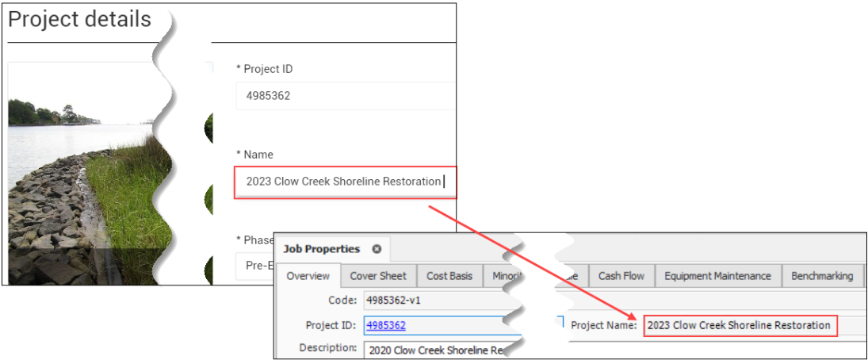Open the Cover Sheet tab
Screen dimensions: 868x360
click(x=378, y=276)
